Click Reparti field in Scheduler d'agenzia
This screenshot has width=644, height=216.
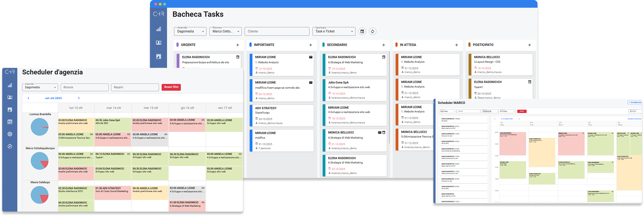click(135, 87)
